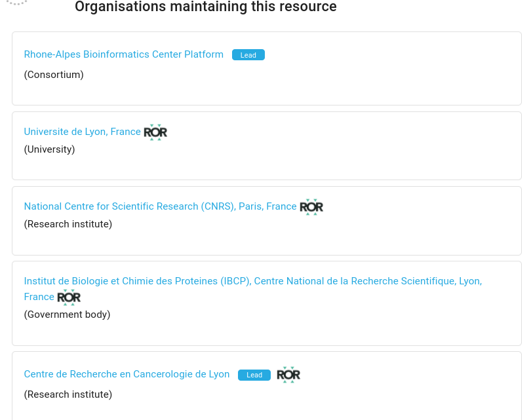Open National Centre for Scientific Research link
Viewport: 531px width, 420px height.
point(160,206)
